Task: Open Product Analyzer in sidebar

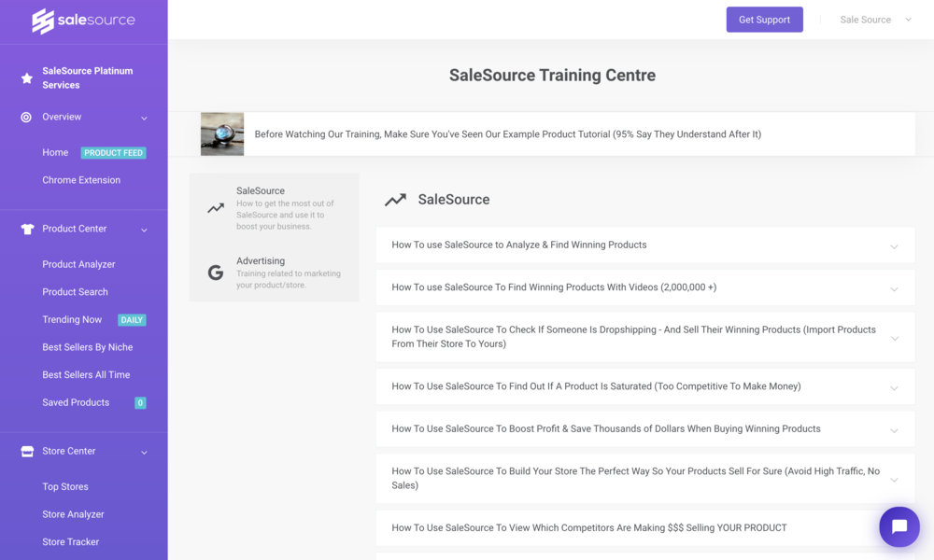Action: pyautogui.click(x=78, y=264)
